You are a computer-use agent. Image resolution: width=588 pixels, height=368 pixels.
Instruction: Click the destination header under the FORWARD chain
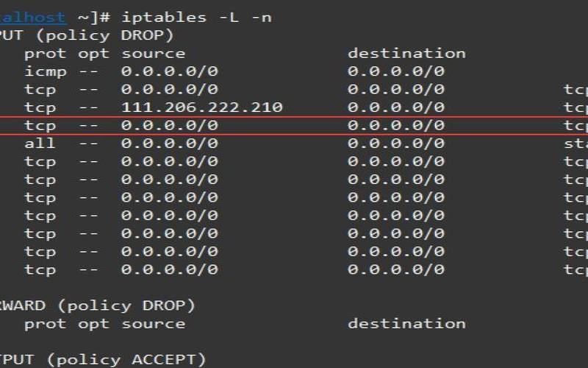point(406,323)
